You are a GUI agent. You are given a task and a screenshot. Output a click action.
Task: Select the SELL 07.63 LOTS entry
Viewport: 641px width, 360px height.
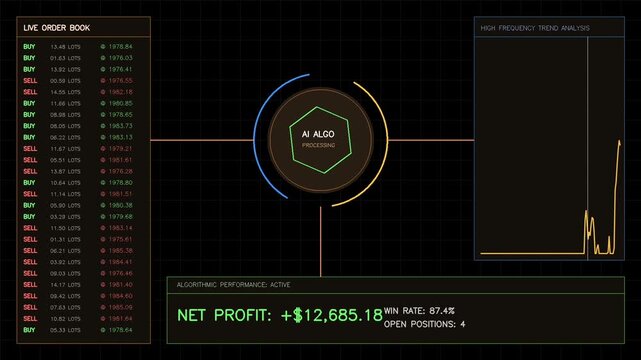pyautogui.click(x=78, y=307)
